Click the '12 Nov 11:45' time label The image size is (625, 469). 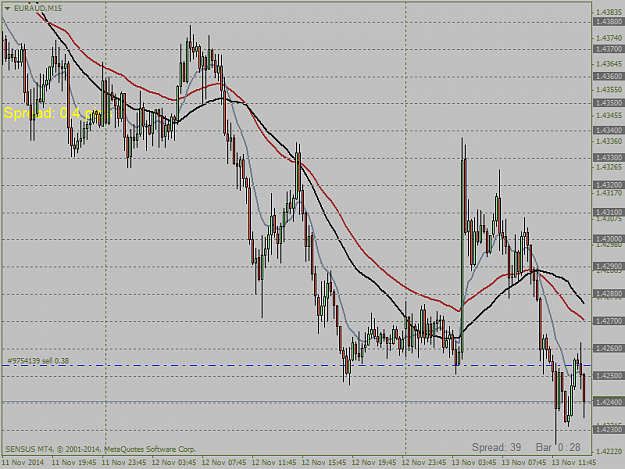274,463
